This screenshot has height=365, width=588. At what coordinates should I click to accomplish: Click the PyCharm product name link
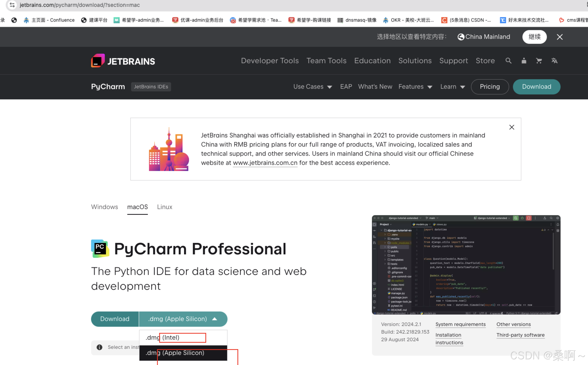(x=108, y=87)
